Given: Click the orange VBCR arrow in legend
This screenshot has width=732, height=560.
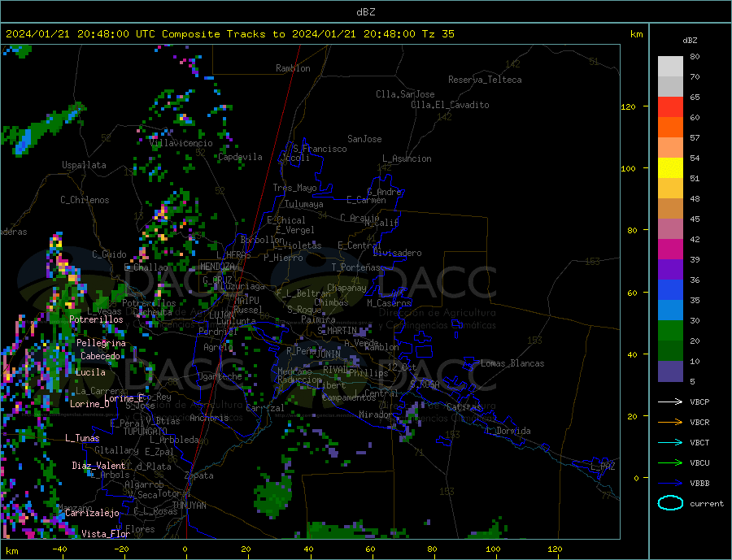Looking at the screenshot, I should 670,423.
